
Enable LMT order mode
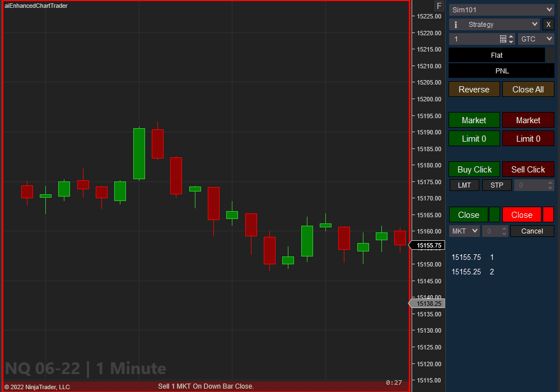pos(464,185)
